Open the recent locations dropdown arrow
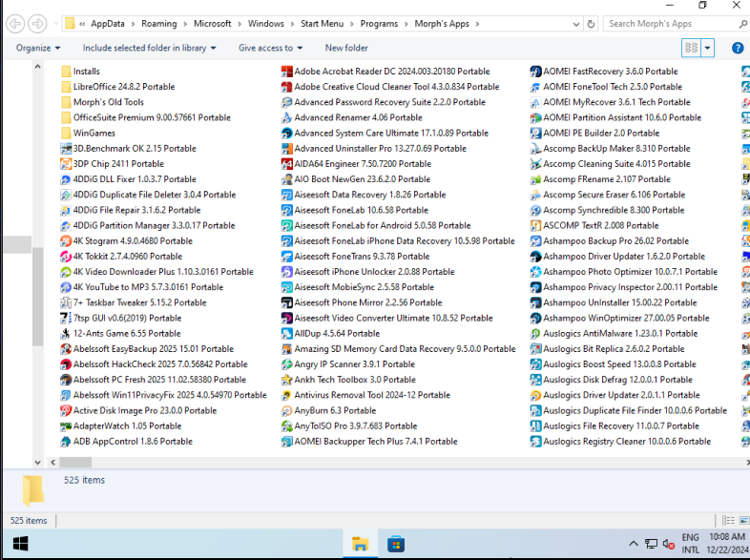The image size is (750, 560). coord(56,24)
